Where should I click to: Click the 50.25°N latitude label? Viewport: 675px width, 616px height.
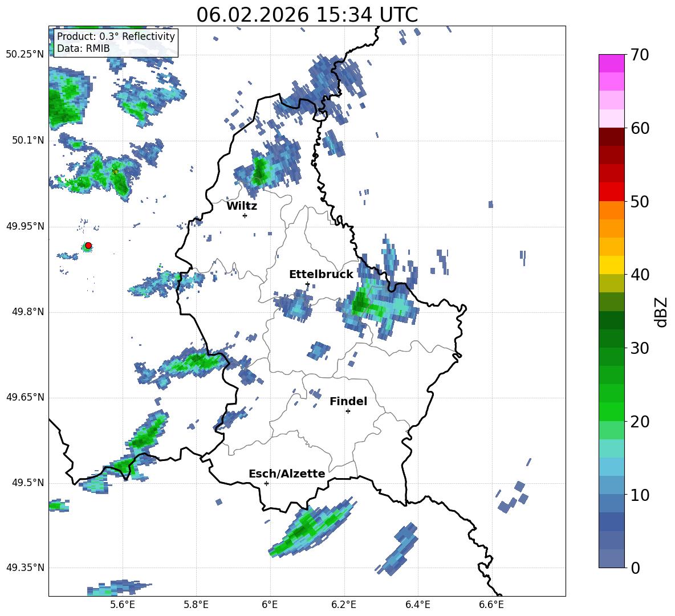[x=25, y=55]
